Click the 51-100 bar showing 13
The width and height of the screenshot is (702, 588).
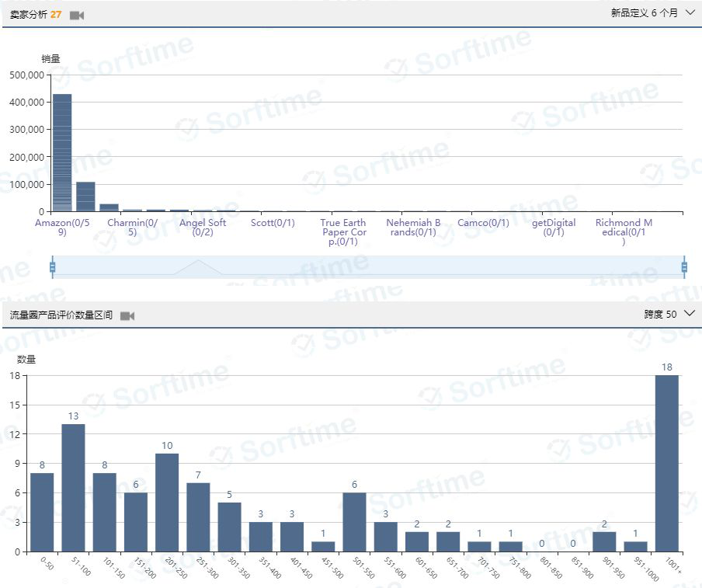tap(73, 487)
